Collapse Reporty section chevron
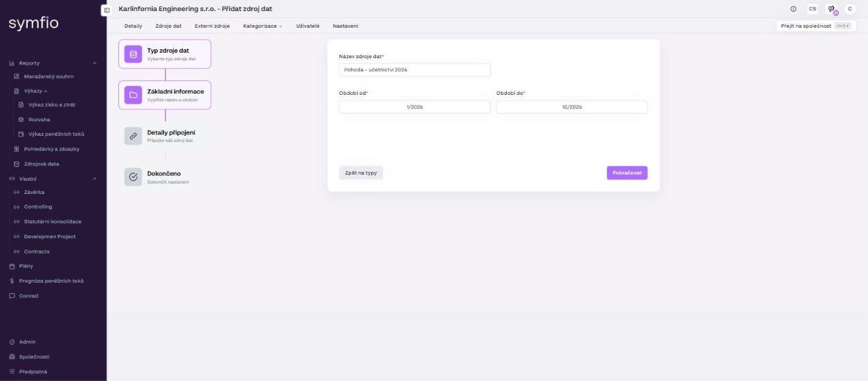This screenshot has height=381, width=868. [95, 64]
